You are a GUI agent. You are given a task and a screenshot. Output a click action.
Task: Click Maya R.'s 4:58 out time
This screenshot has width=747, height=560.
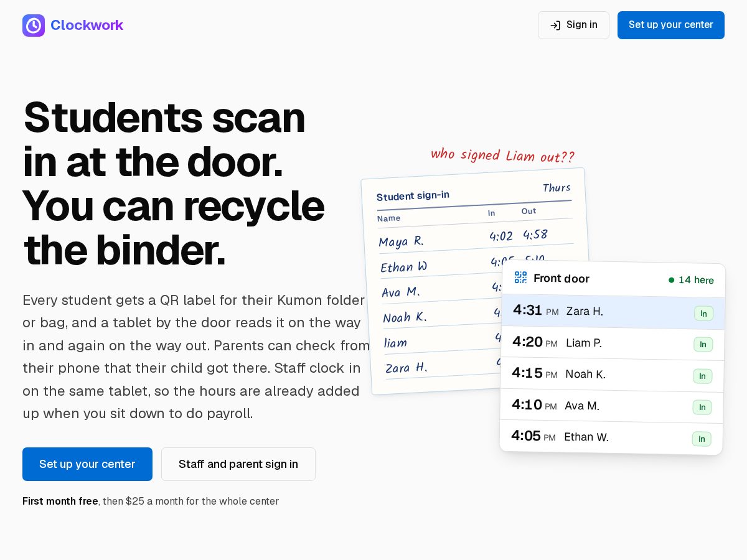pos(535,235)
